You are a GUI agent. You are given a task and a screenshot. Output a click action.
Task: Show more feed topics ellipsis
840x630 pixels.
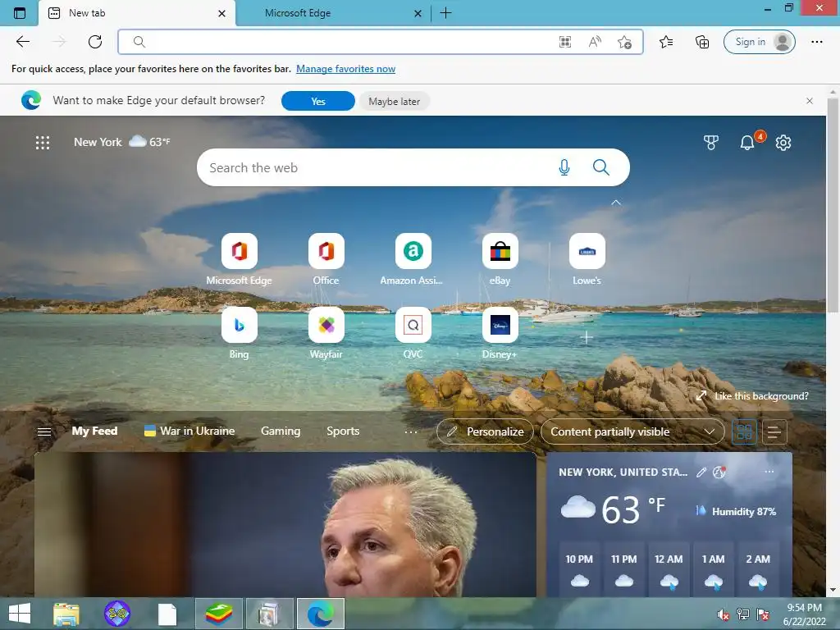(x=411, y=431)
